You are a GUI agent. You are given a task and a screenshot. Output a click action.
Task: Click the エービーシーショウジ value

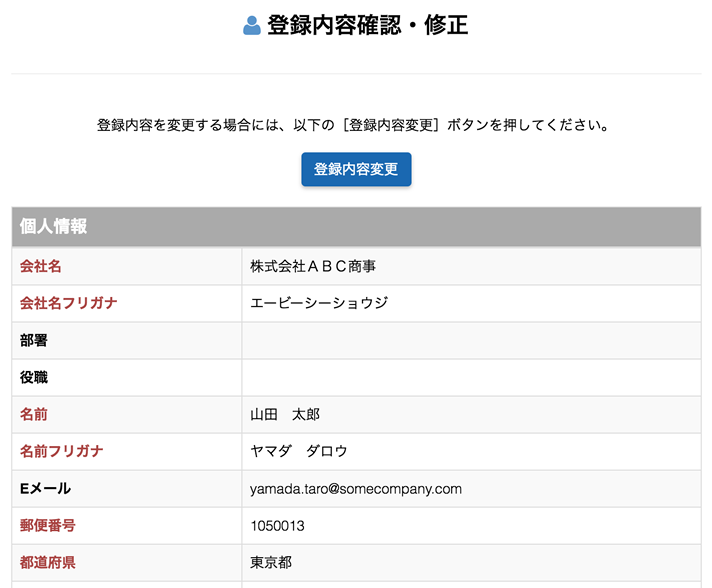(x=319, y=303)
